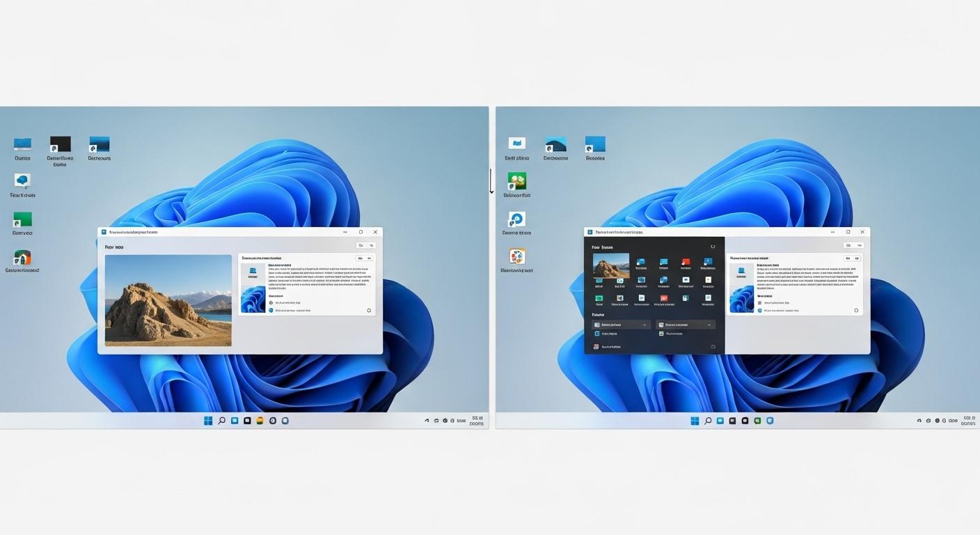The width and height of the screenshot is (980, 535).
Task: Open the green app icon in the grid's bottom row
Action: 598,297
